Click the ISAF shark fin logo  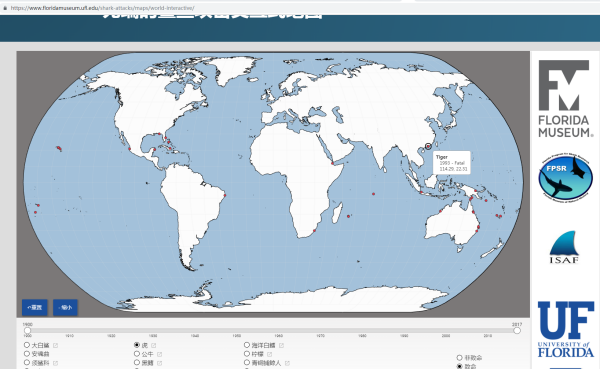coord(564,247)
